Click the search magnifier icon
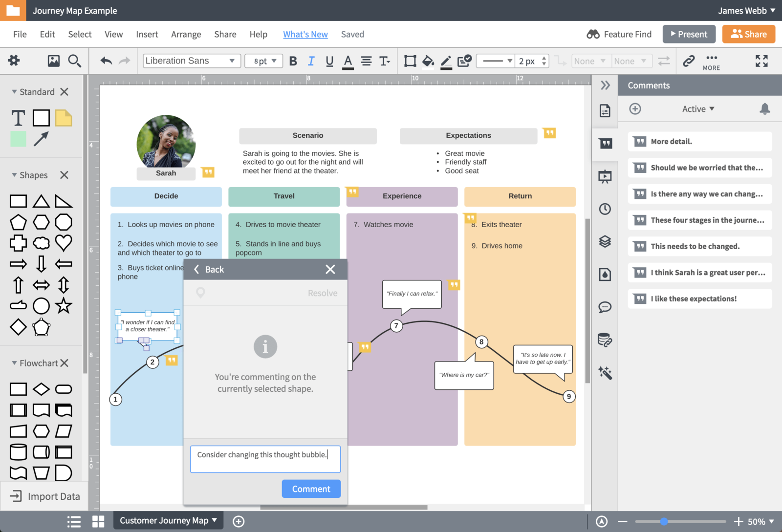This screenshot has height=532, width=782. click(x=74, y=61)
